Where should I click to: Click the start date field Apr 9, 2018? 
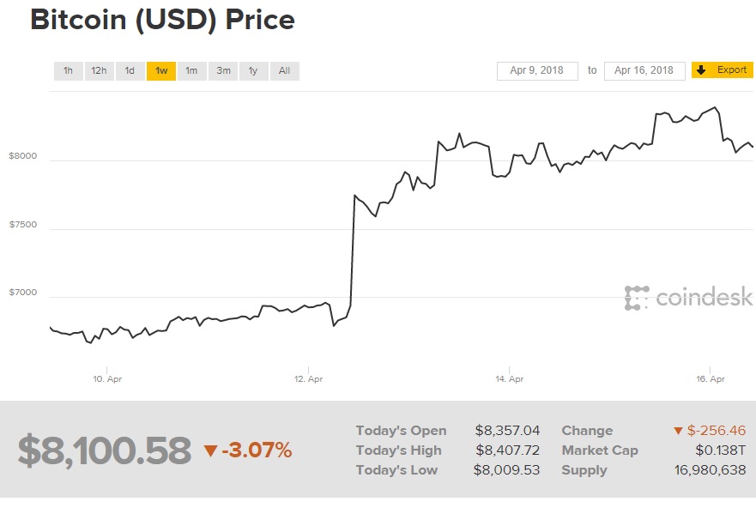point(536,70)
